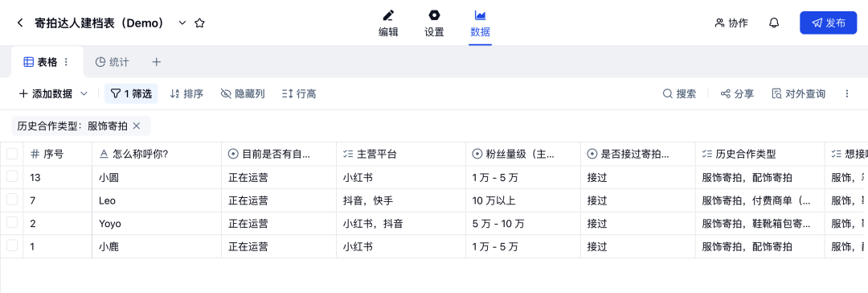Select the cell 服饰寄拍，付费商单
This screenshot has height=293, width=868.
(x=760, y=200)
